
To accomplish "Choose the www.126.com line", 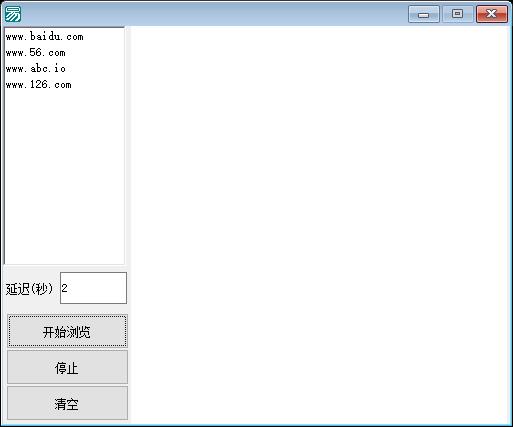I will pos(38,84).
